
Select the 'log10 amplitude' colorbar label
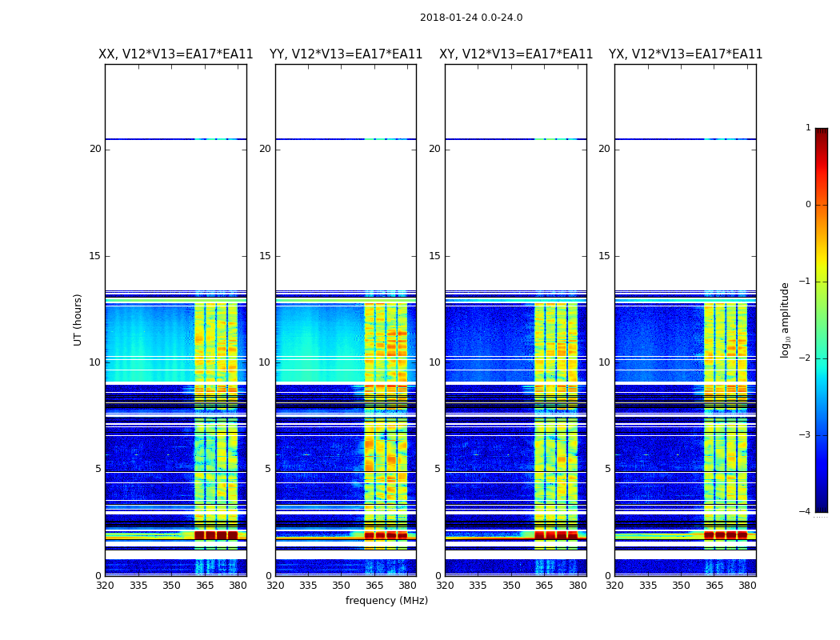pyautogui.click(x=786, y=319)
